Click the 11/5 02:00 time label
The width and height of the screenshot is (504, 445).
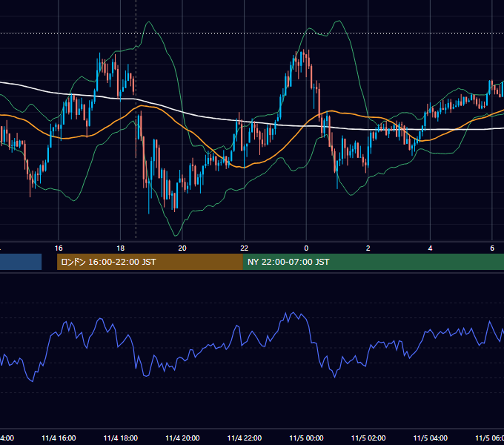[368, 438]
